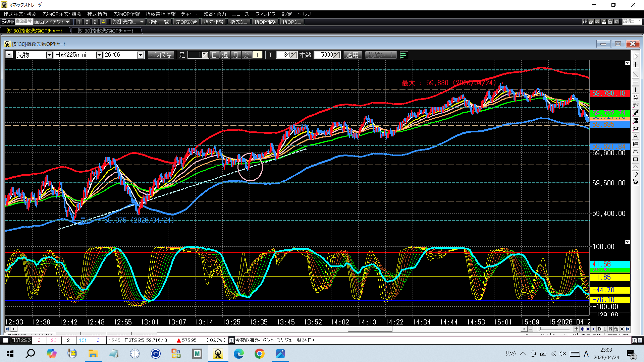Viewport: 644px width, 362px height.
Task: Select the crosshair cursor tool
Action: click(636, 65)
